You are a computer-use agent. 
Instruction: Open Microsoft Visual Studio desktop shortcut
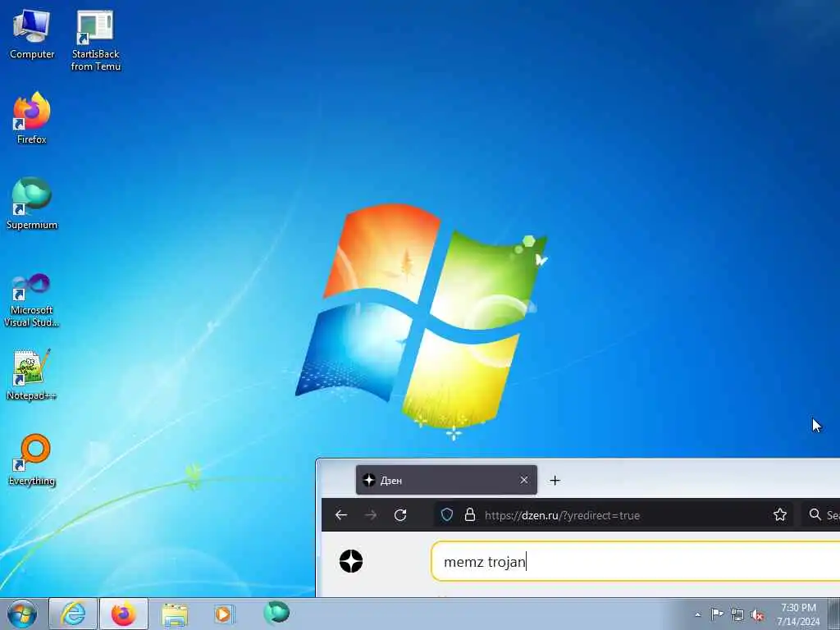pyautogui.click(x=32, y=300)
